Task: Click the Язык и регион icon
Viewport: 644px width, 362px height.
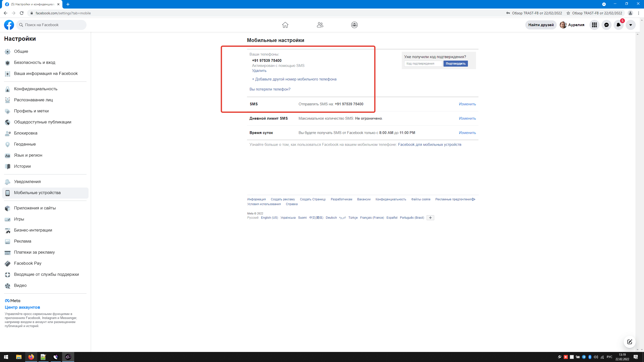Action: [x=8, y=155]
